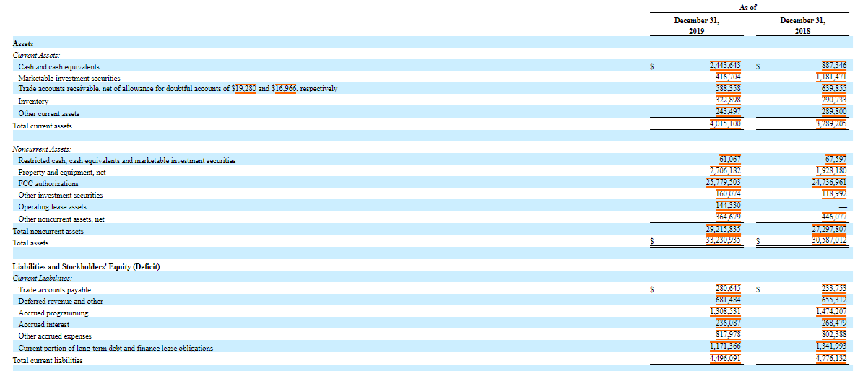The width and height of the screenshot is (868, 371).
Task: Select the figure 655,312
Action: 834,300
